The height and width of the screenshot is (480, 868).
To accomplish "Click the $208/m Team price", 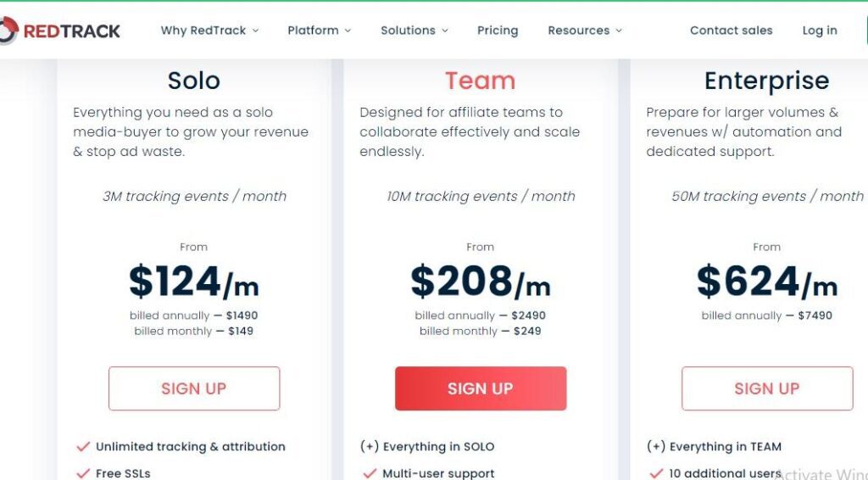I will click(x=481, y=282).
